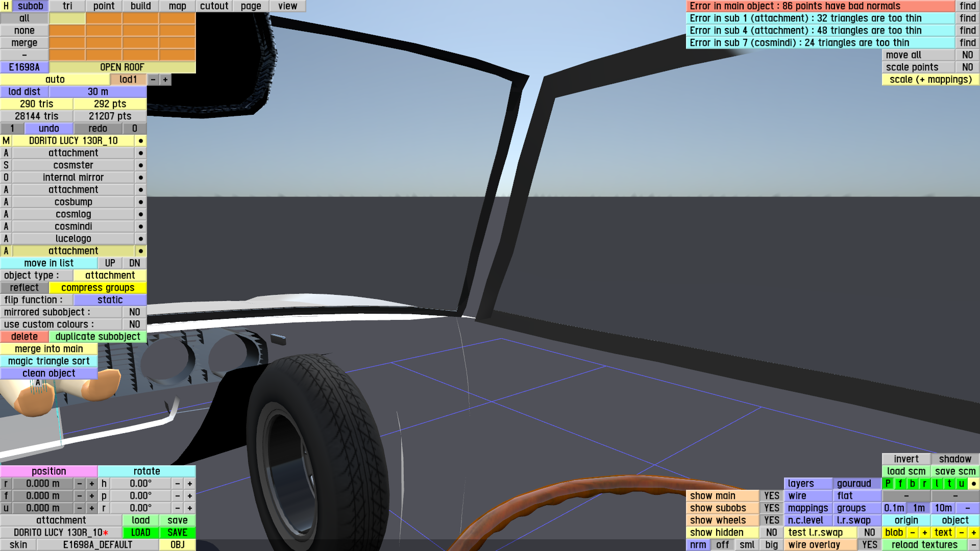Open the cutout tab
This screenshot has height=551, width=980.
point(214,6)
